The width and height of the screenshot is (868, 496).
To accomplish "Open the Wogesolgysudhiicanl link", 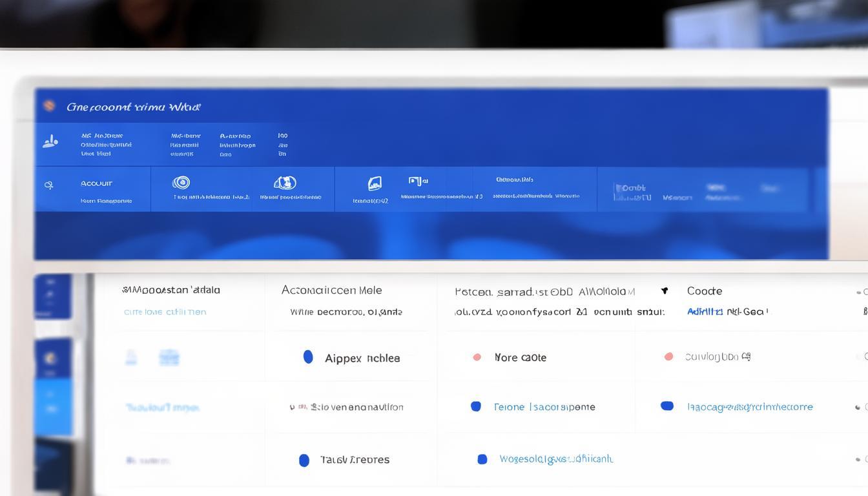I will 555,459.
